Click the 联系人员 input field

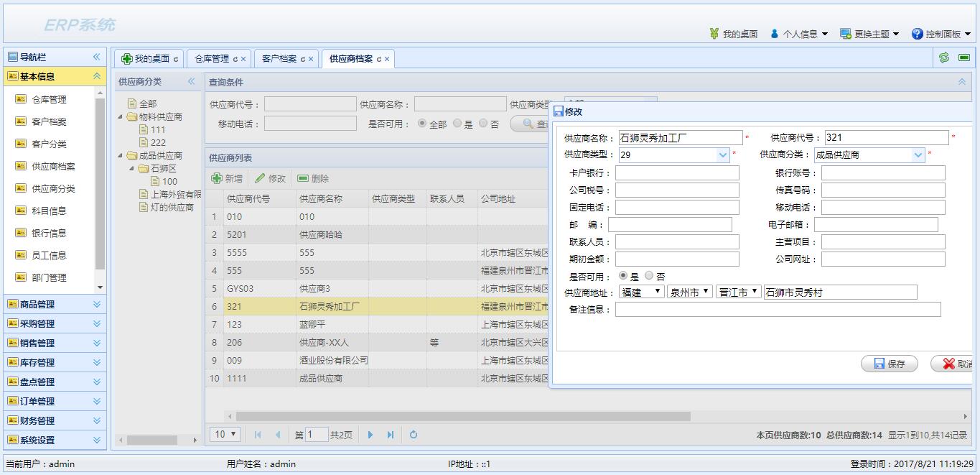(676, 241)
